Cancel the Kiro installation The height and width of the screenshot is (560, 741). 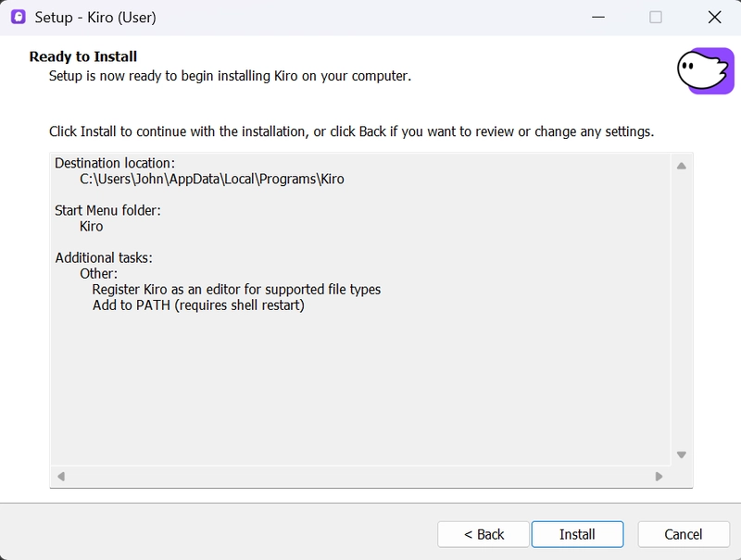click(684, 534)
